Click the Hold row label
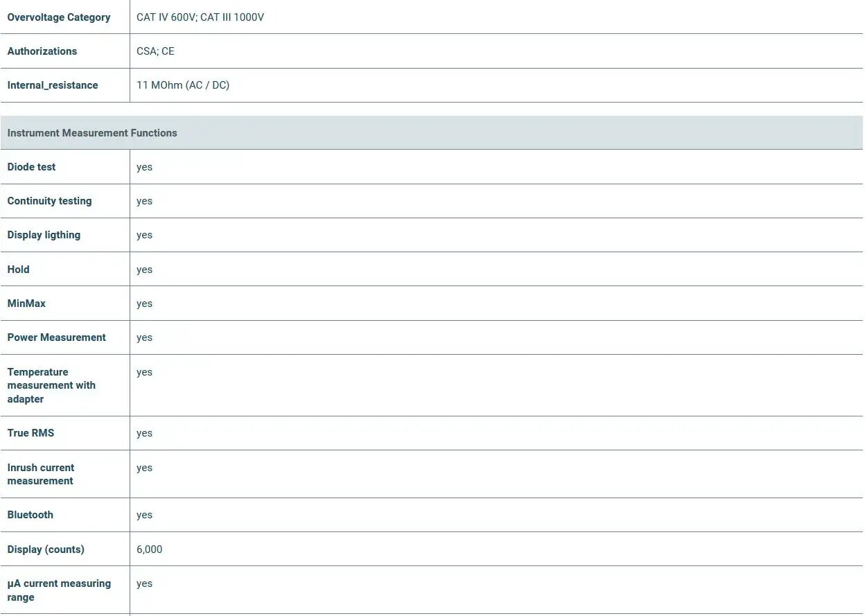Screen dimensions: 867x616 click(x=18, y=270)
